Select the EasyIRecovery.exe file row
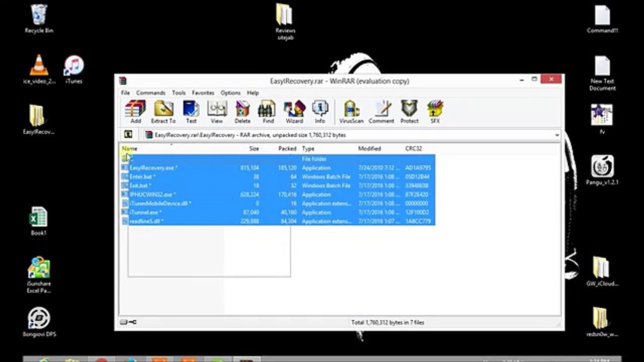 pyautogui.click(x=278, y=168)
